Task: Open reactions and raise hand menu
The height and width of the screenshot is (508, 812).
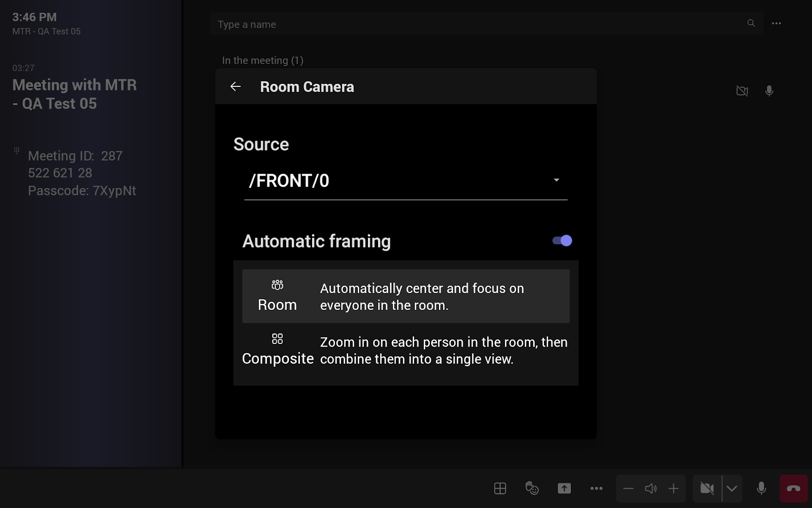Action: coord(532,489)
